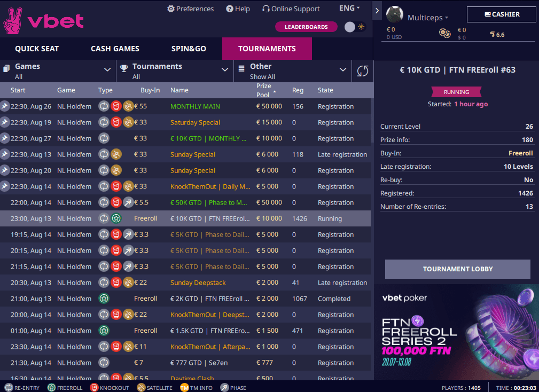This screenshot has height=392, width=539.
Task: Open the CASHIER button
Action: [x=501, y=14]
